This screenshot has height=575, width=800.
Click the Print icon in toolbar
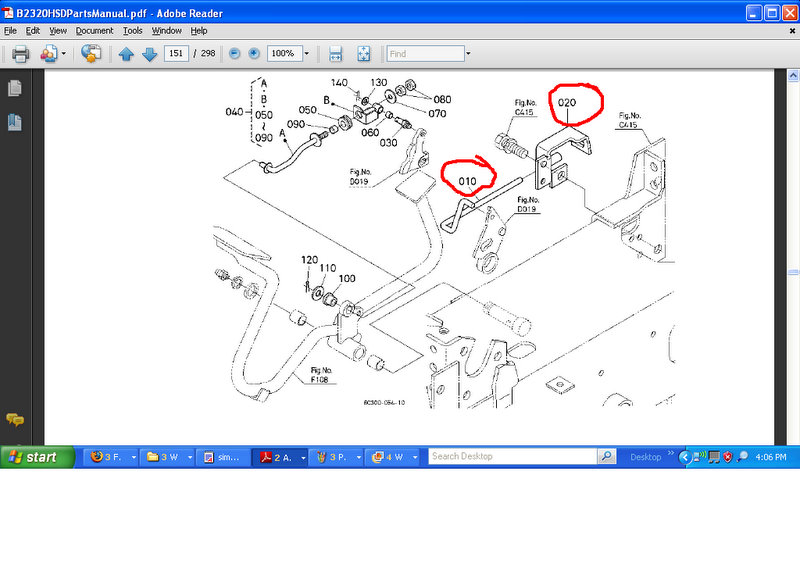pyautogui.click(x=20, y=54)
